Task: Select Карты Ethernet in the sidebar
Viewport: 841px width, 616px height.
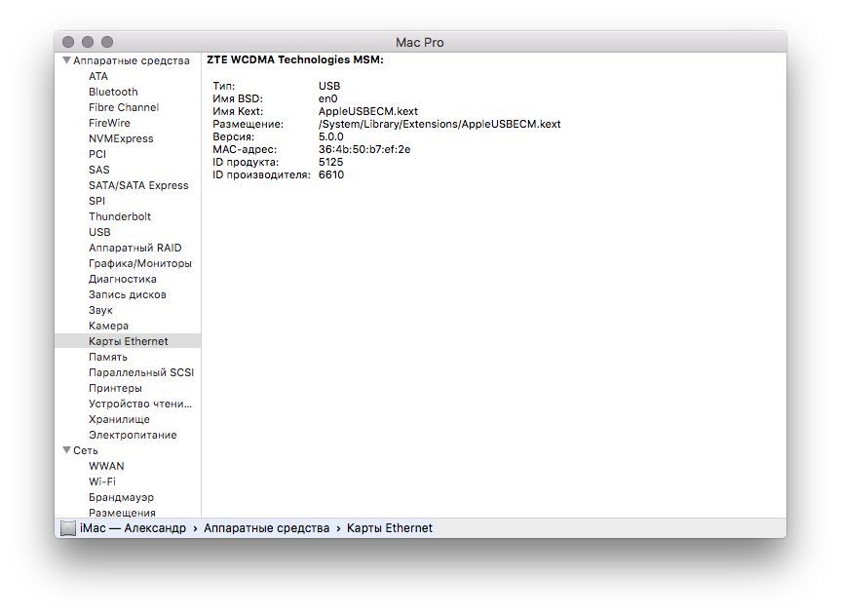Action: (129, 341)
